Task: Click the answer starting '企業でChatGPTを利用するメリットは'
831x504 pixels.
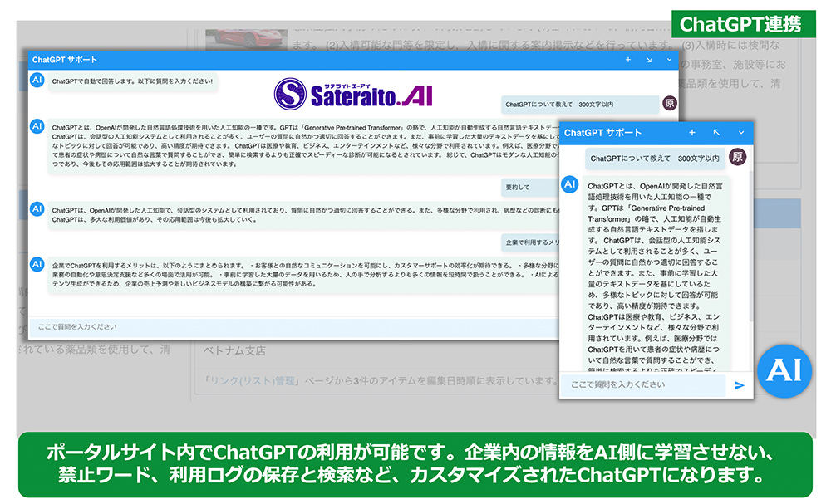Action: 303,274
